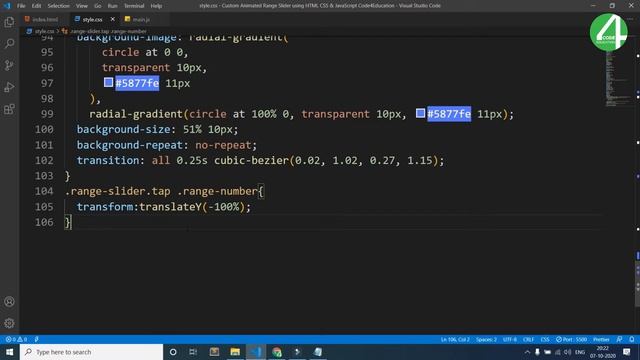The width and height of the screenshot is (640, 360).
Task: Open the Source Control view
Action: (9, 65)
